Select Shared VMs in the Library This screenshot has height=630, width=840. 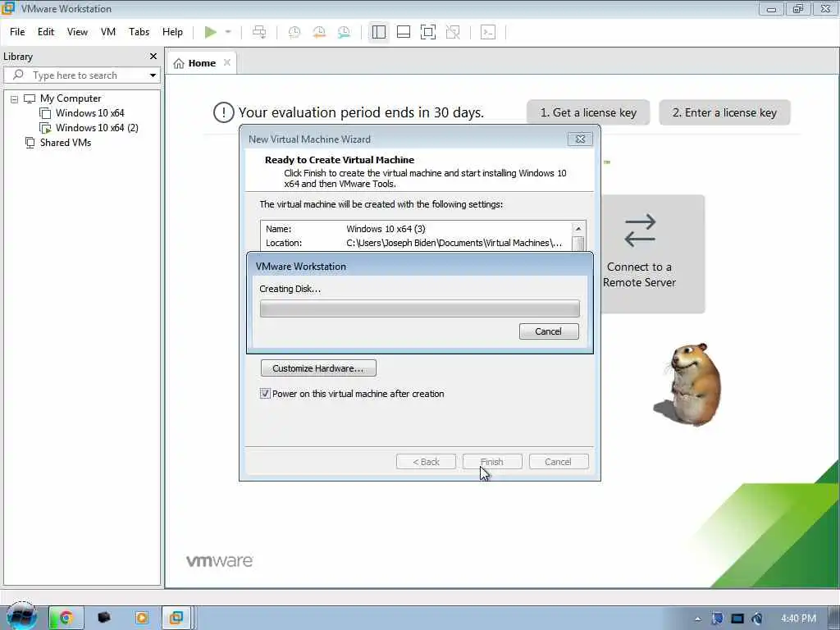tap(66, 143)
